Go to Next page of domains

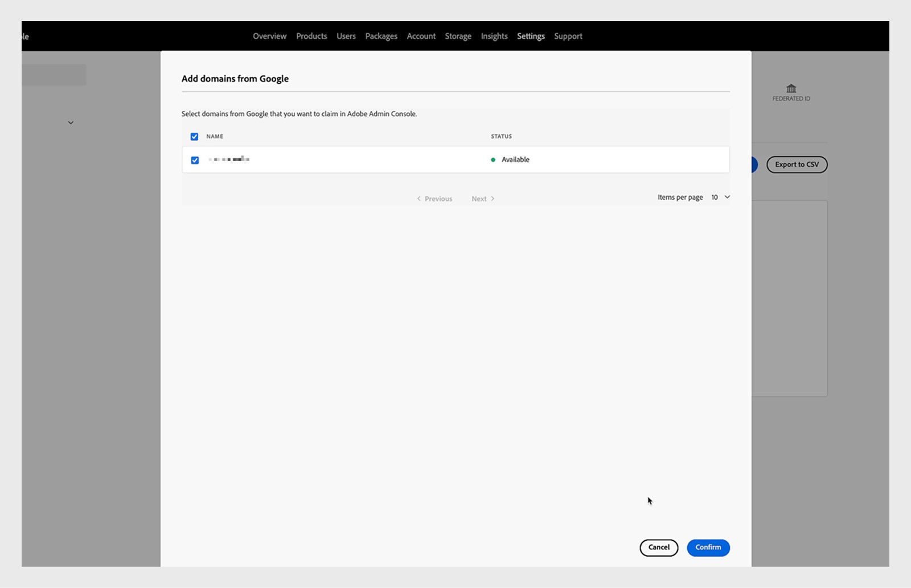pos(483,199)
